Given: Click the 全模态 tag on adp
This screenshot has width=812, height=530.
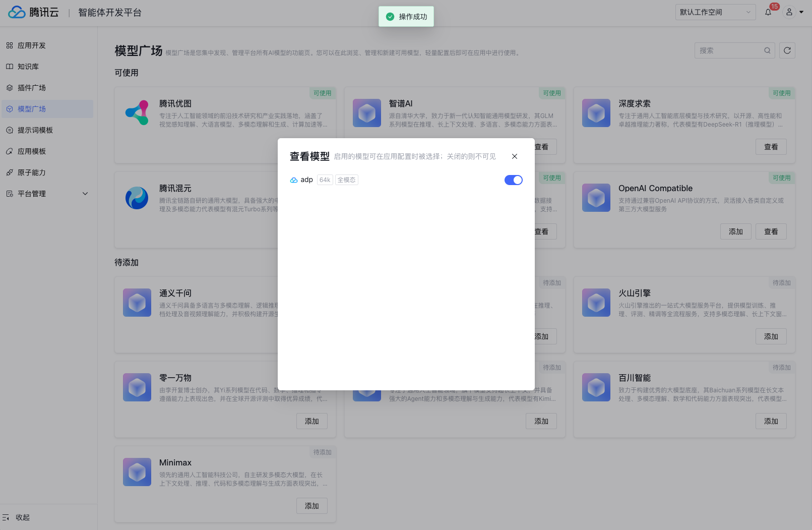Looking at the screenshot, I should 347,180.
